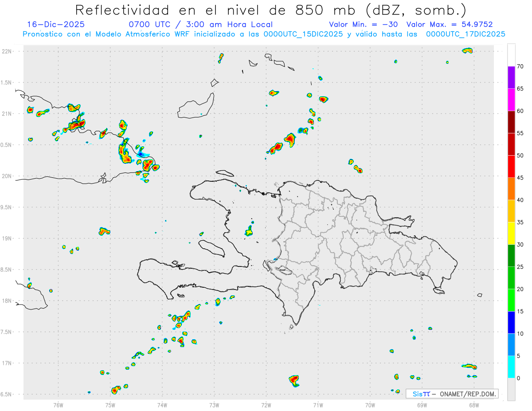Click the '20N' latitude axis label
The width and height of the screenshot is (532, 411).
coord(8,176)
